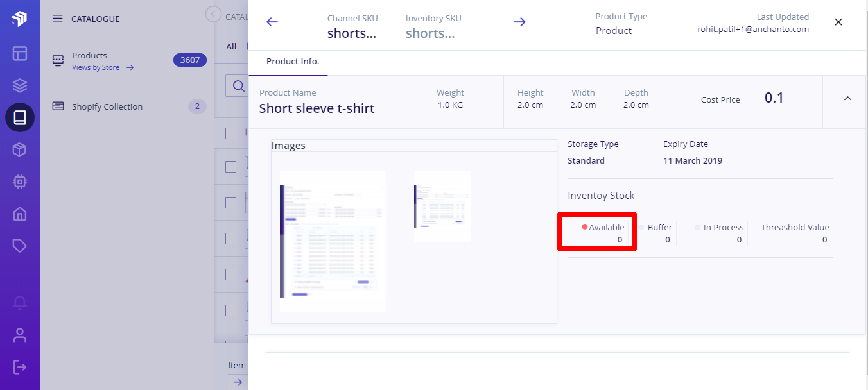This screenshot has height=390, width=868.
Task: Open the stacked layers sidebar icon
Action: point(20,85)
